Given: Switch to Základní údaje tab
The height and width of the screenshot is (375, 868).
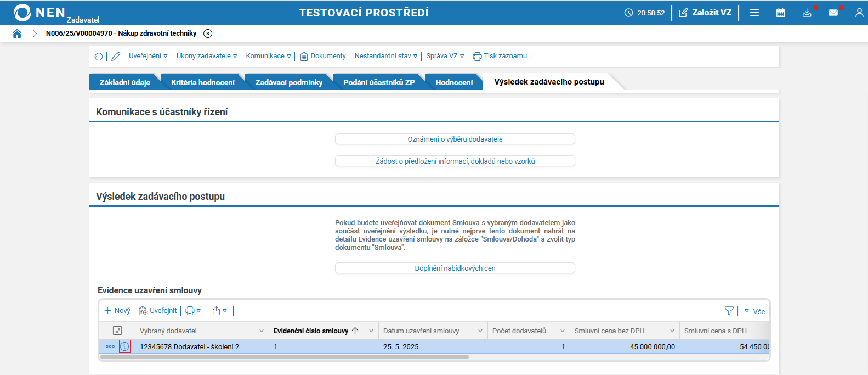Looking at the screenshot, I should point(125,82).
